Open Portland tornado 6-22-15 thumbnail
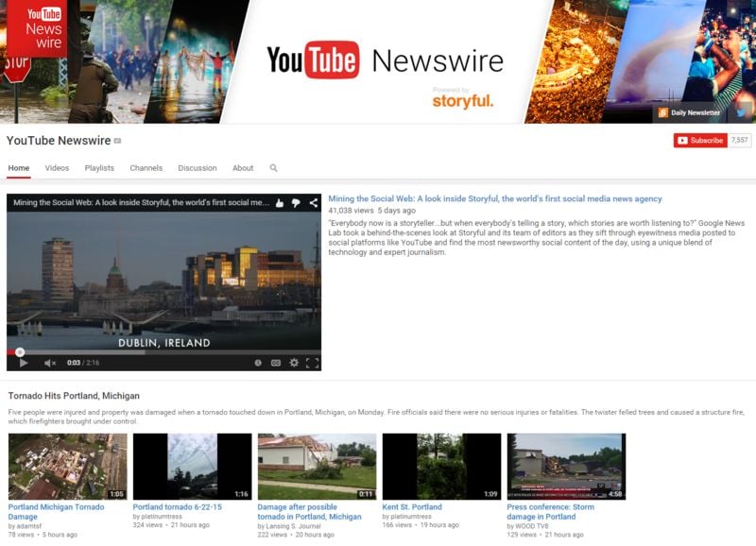756x546 pixels. pyautogui.click(x=193, y=467)
